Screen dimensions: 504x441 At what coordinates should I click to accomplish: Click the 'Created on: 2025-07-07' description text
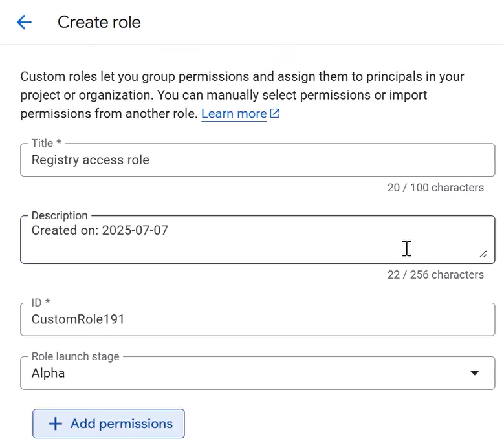click(x=100, y=230)
